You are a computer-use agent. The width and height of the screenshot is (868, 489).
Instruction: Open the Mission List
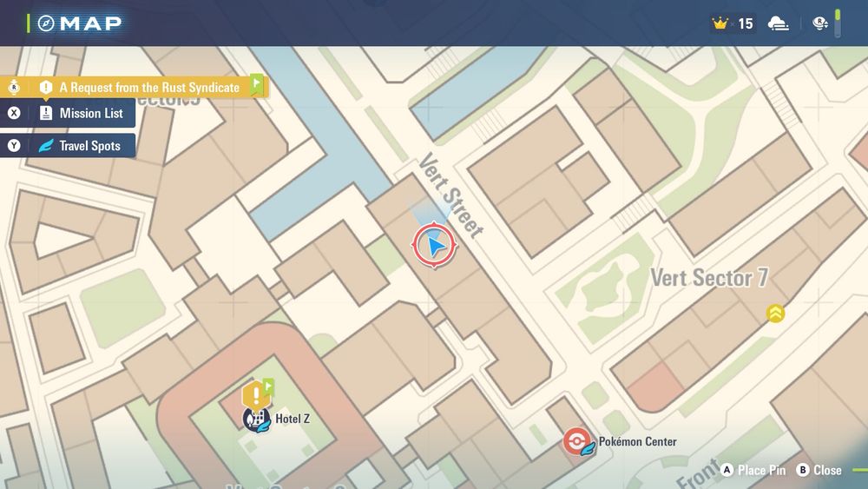68,114
